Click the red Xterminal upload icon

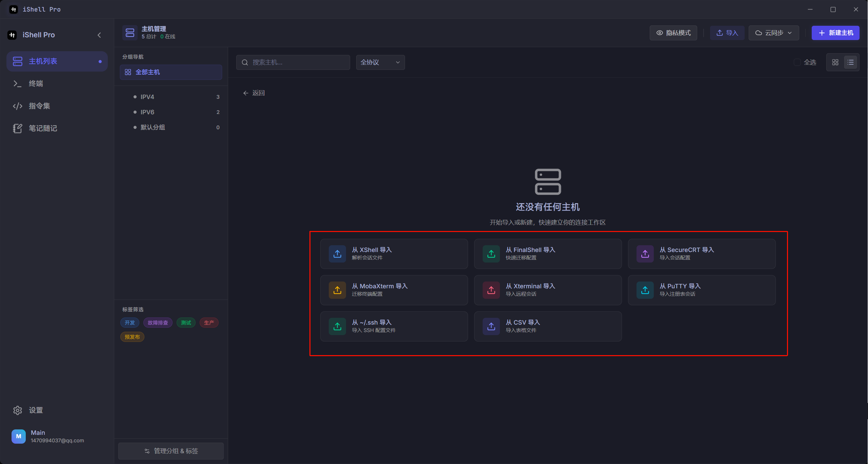point(491,290)
